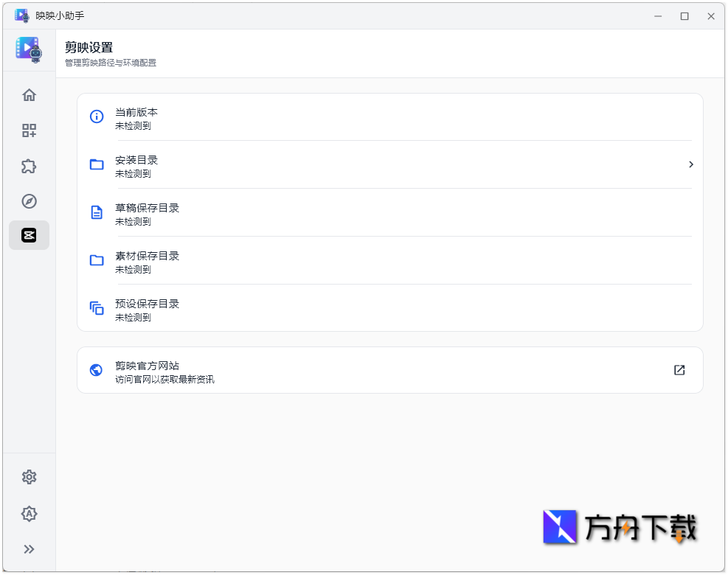
Task: Maximize the 映映小助手 window
Action: 684,16
